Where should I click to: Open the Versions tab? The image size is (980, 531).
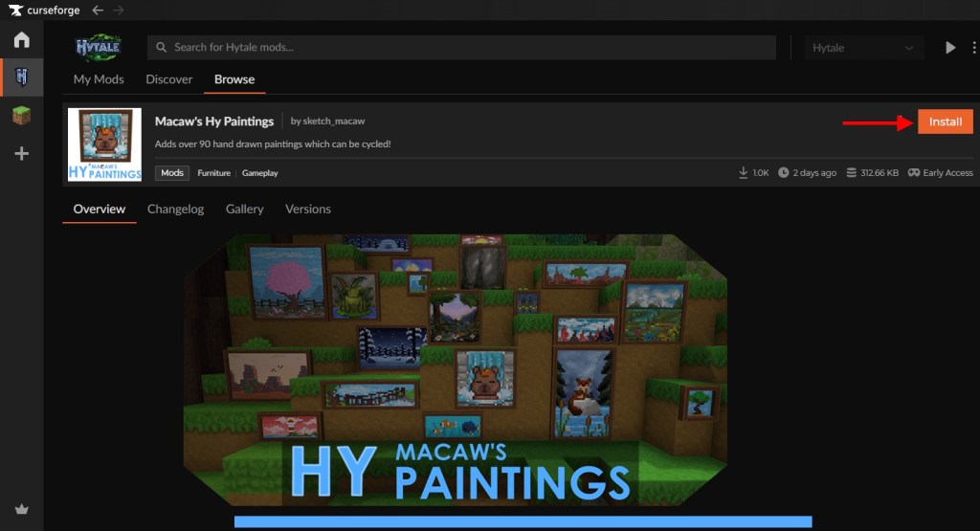pos(308,210)
